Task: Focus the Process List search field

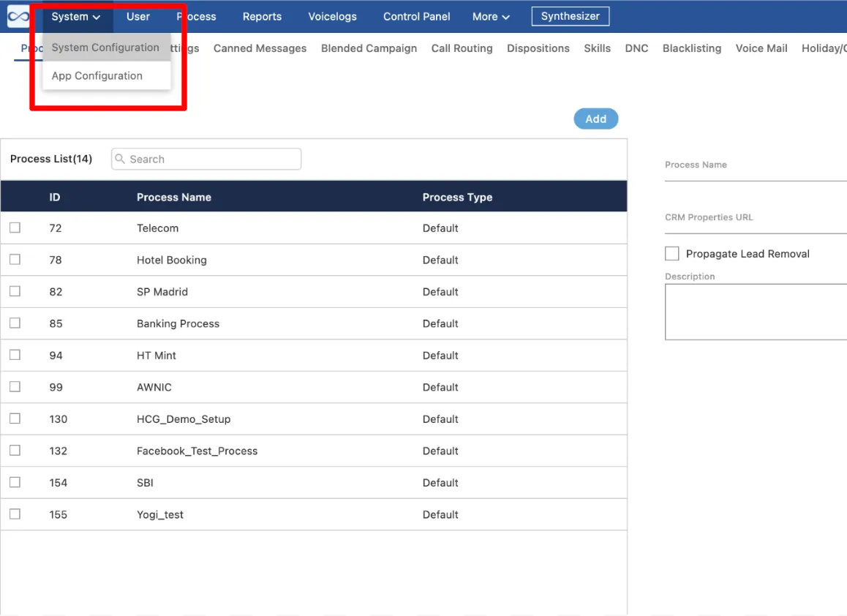Action: (x=206, y=159)
